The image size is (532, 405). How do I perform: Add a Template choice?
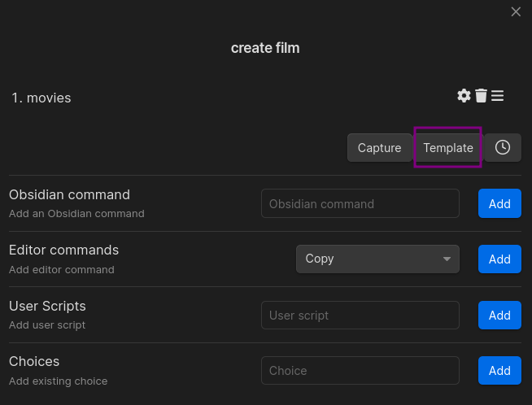pyautogui.click(x=448, y=147)
